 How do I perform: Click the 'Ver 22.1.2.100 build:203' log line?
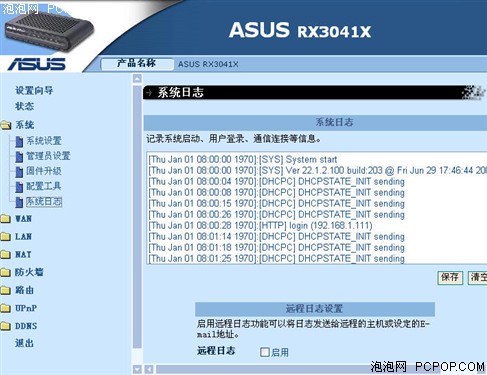(x=317, y=170)
